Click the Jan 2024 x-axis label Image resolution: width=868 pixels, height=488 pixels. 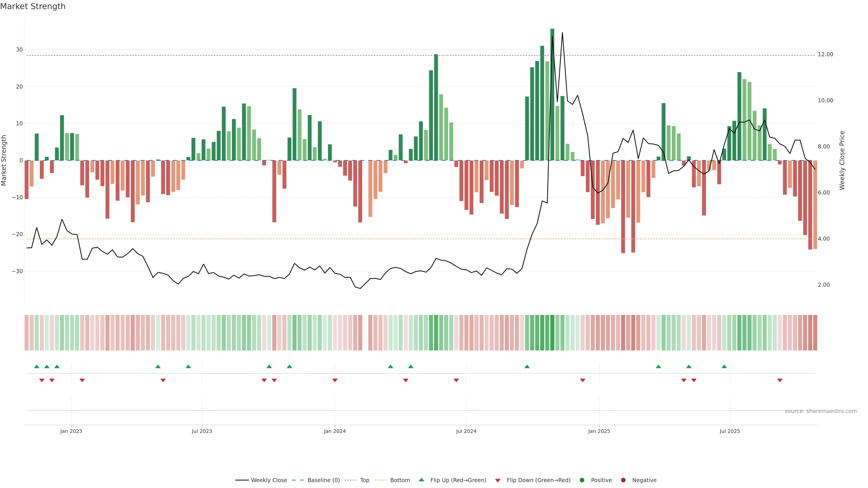coord(335,431)
